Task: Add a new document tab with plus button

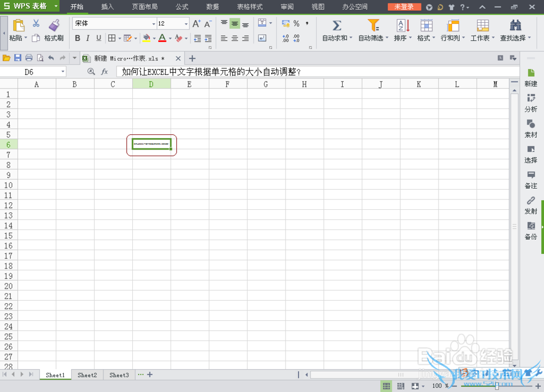Action: coord(192,58)
